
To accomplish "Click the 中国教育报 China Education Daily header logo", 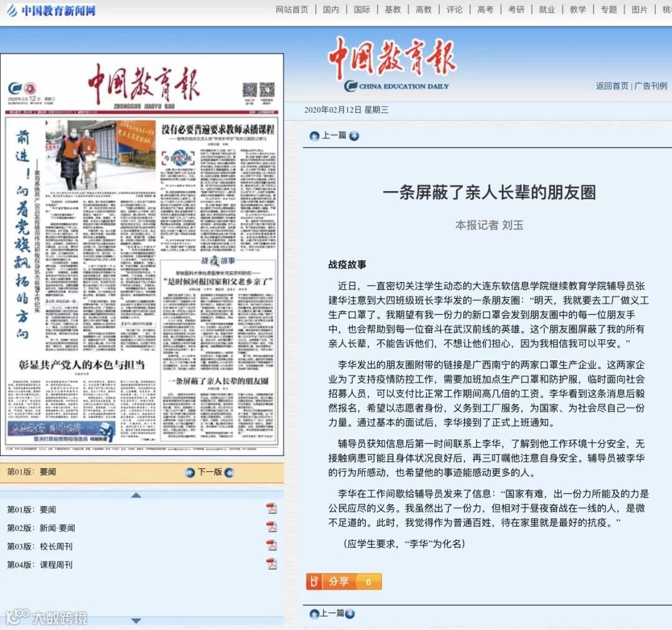I will (392, 64).
